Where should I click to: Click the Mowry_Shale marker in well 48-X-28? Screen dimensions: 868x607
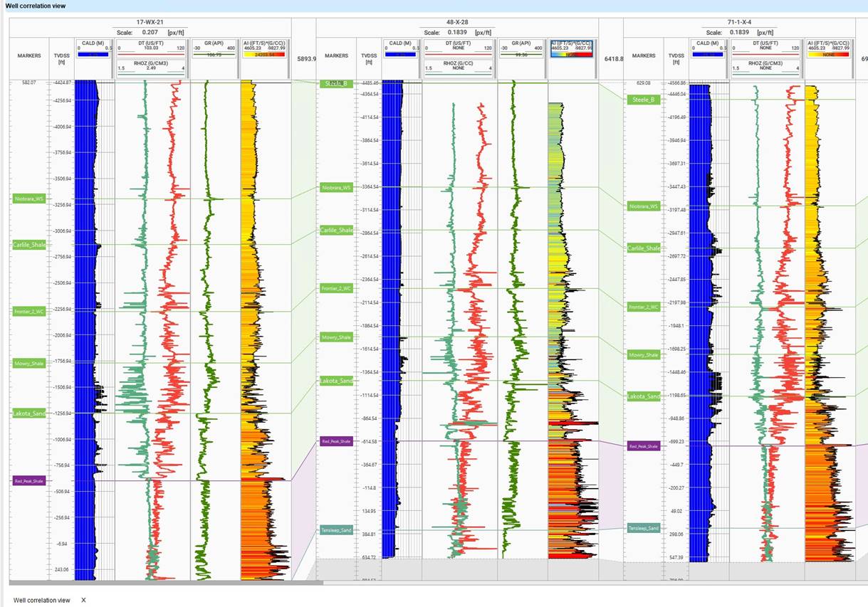point(335,337)
